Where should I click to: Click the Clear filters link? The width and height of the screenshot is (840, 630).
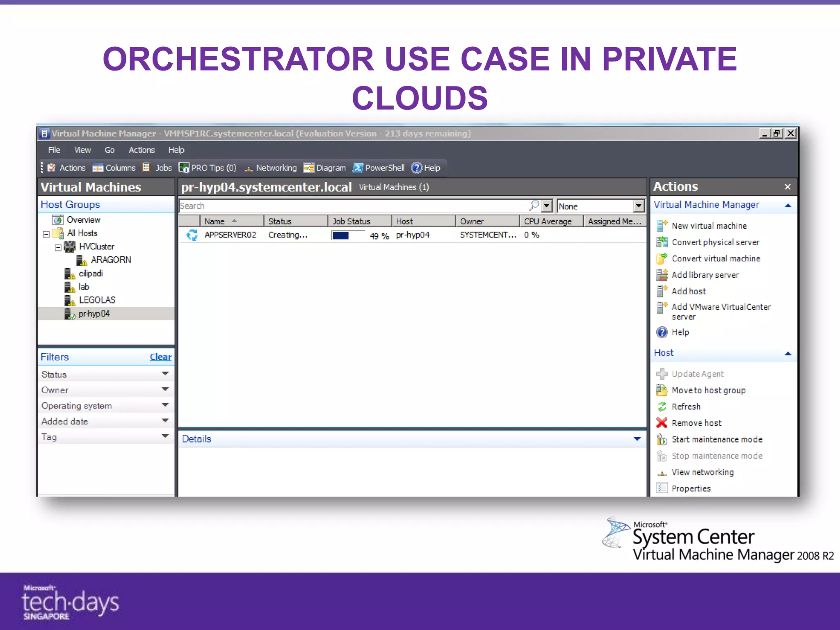[160, 357]
